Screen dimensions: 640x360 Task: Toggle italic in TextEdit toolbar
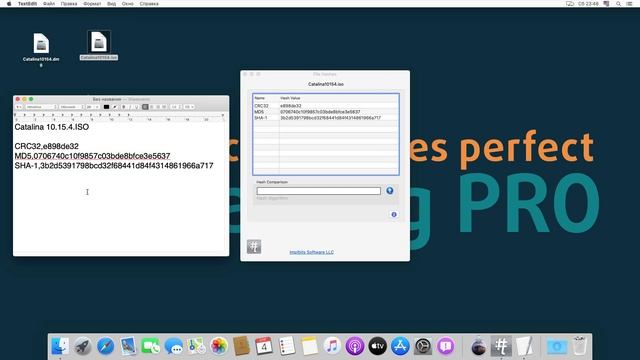(130, 107)
